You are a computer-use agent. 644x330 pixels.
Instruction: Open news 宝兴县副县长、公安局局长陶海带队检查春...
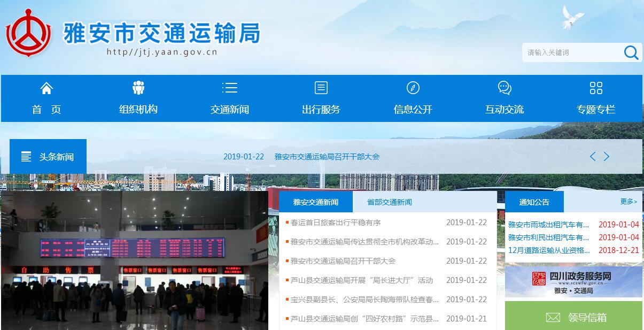[365, 300]
